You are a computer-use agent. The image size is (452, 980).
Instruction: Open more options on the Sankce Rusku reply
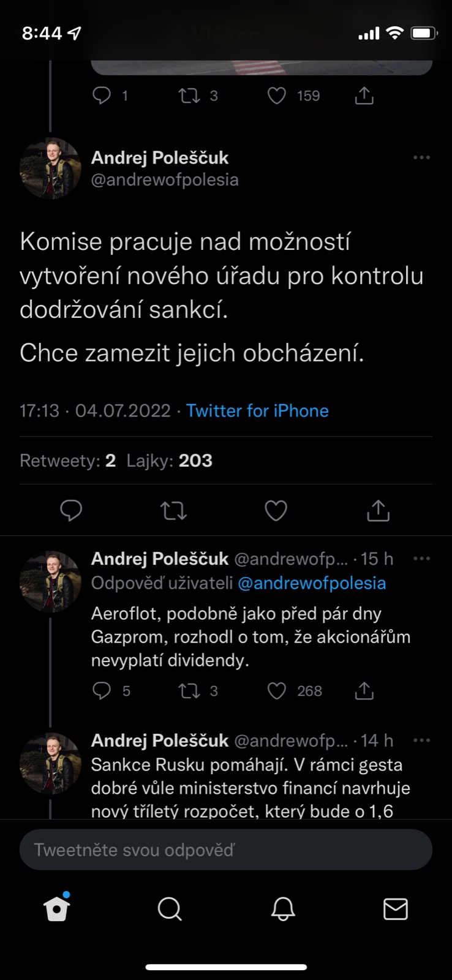(421, 741)
